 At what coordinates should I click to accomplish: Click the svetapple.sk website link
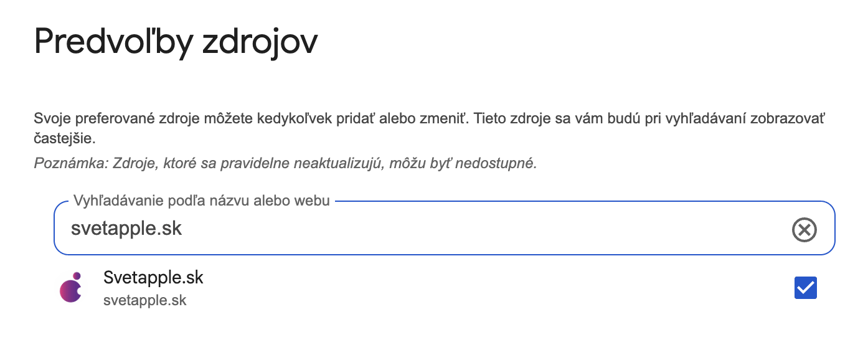[x=145, y=301]
